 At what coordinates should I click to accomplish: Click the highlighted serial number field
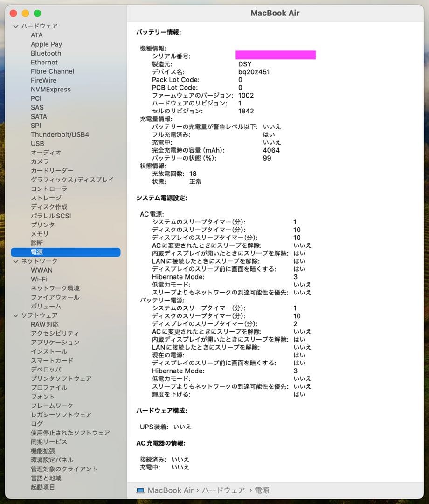pyautogui.click(x=276, y=55)
